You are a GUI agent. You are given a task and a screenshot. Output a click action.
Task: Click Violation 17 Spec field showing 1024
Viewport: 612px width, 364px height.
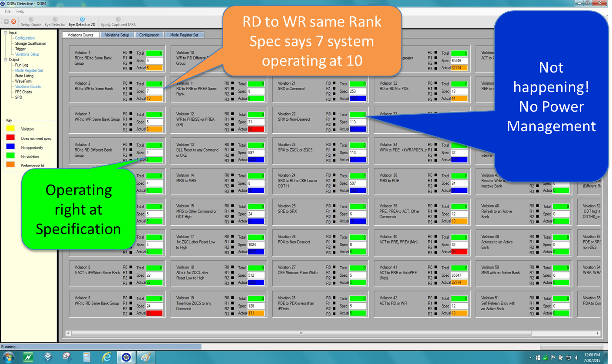click(256, 245)
